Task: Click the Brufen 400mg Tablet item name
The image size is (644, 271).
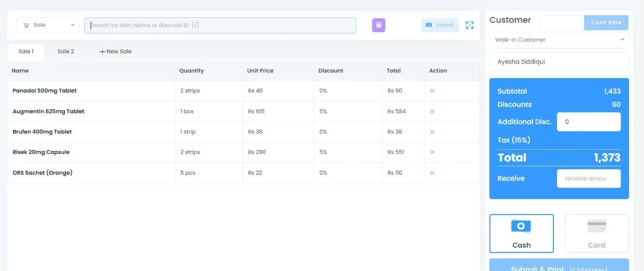Action: pyautogui.click(x=42, y=132)
